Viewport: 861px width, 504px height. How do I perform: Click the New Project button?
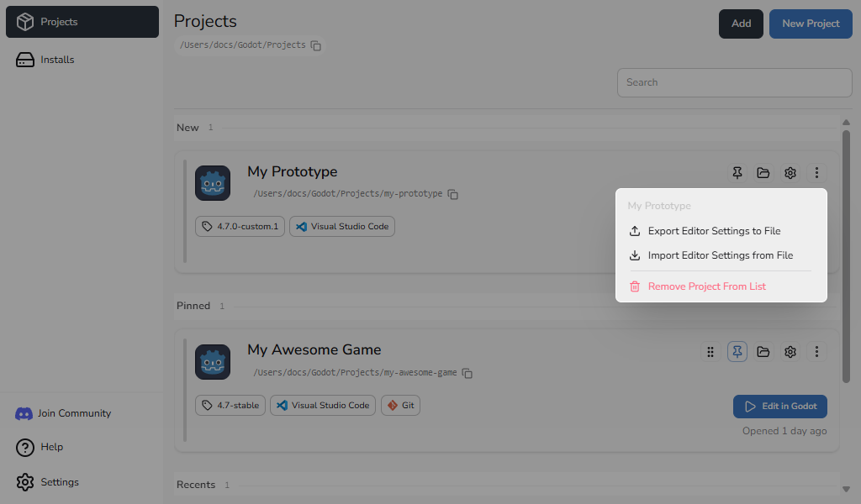click(x=811, y=24)
